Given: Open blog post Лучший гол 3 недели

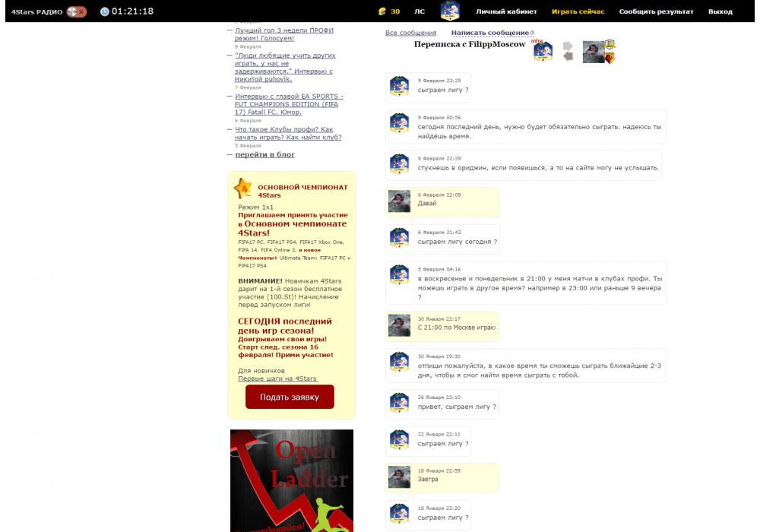Looking at the screenshot, I should (284, 34).
